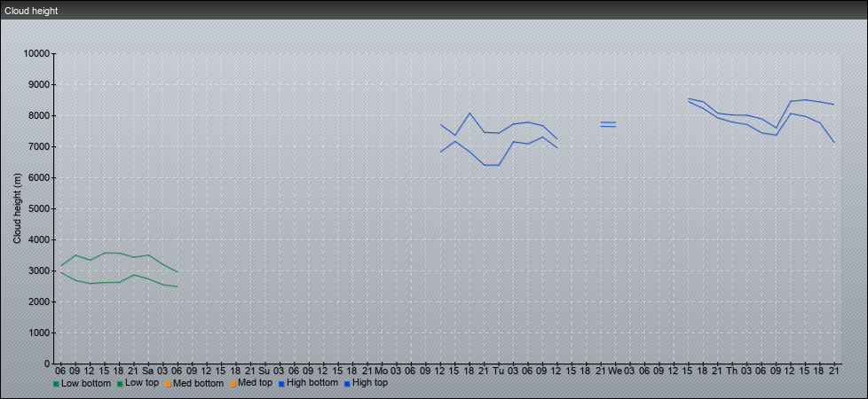Viewport: 868px width, 399px height.
Task: Click the 1000 y-axis value
Action: click(39, 332)
